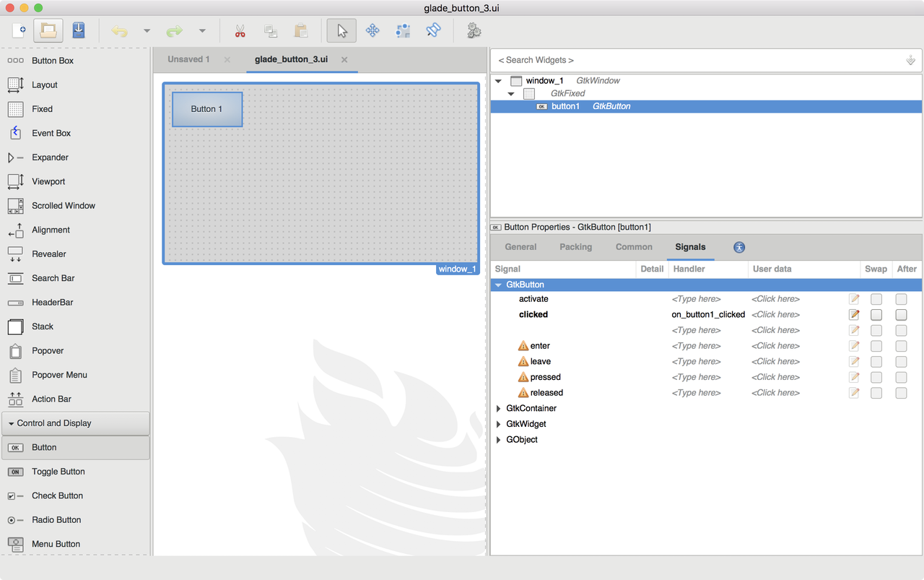This screenshot has height=580, width=924.
Task: Click the edit pencil for the clicked signal
Action: 854,314
